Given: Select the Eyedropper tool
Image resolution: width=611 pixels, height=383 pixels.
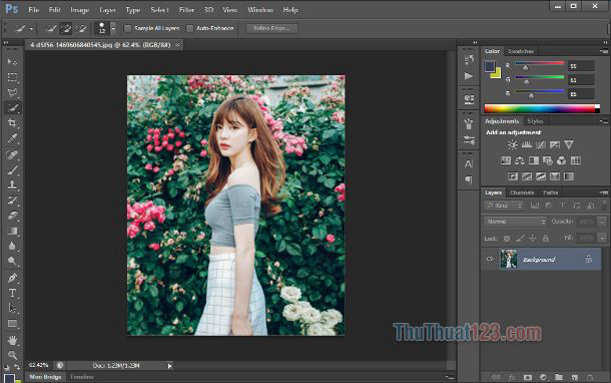Looking at the screenshot, I should [x=12, y=138].
